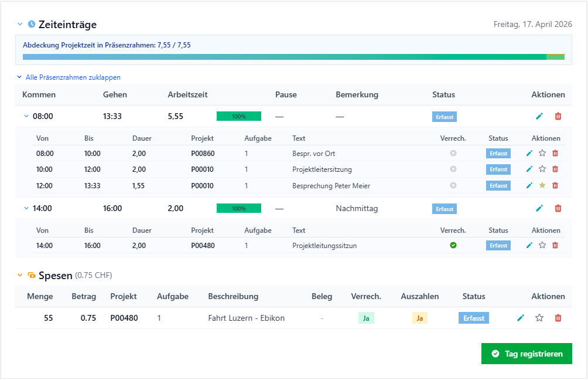Collapse the Spesen section

point(20,275)
